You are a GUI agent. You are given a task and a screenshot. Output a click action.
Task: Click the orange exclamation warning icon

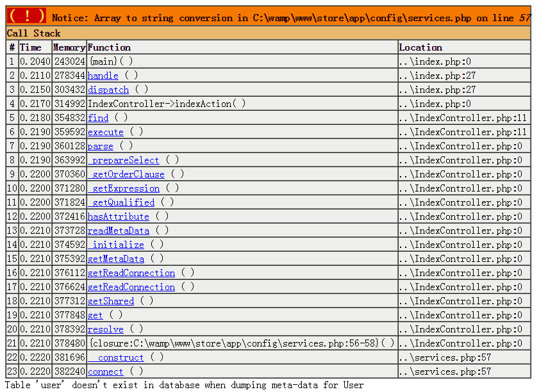pos(27,15)
